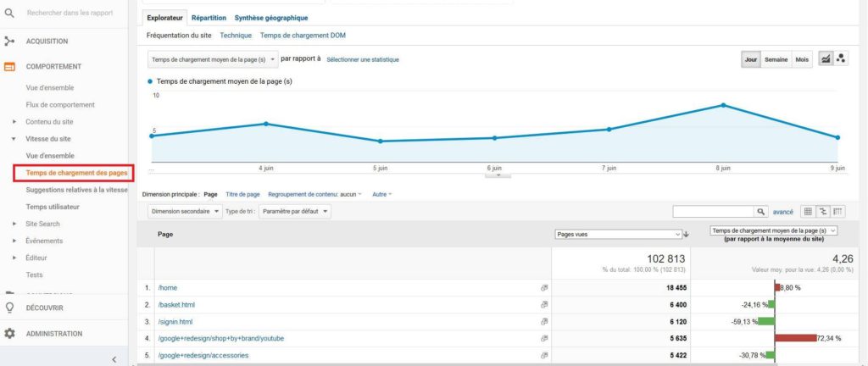Switch to the Synthèse géographique tab
The image size is (868, 366).
coord(270,18)
